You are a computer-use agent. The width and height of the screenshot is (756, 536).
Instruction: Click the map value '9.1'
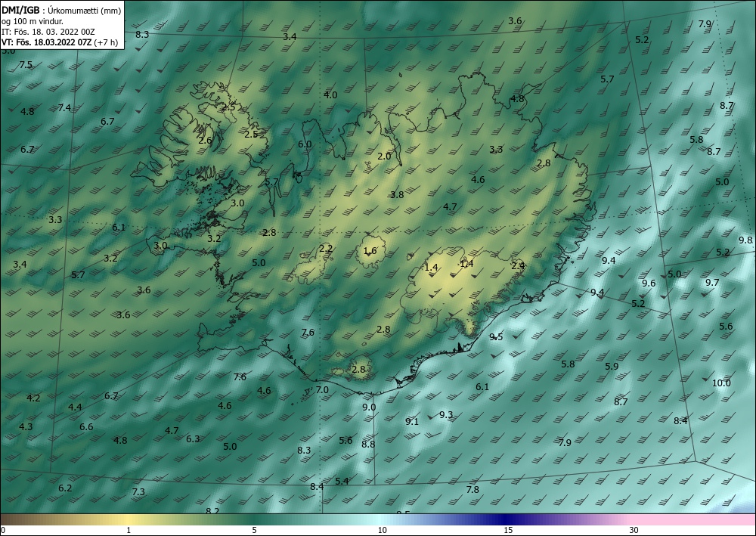pyautogui.click(x=412, y=422)
